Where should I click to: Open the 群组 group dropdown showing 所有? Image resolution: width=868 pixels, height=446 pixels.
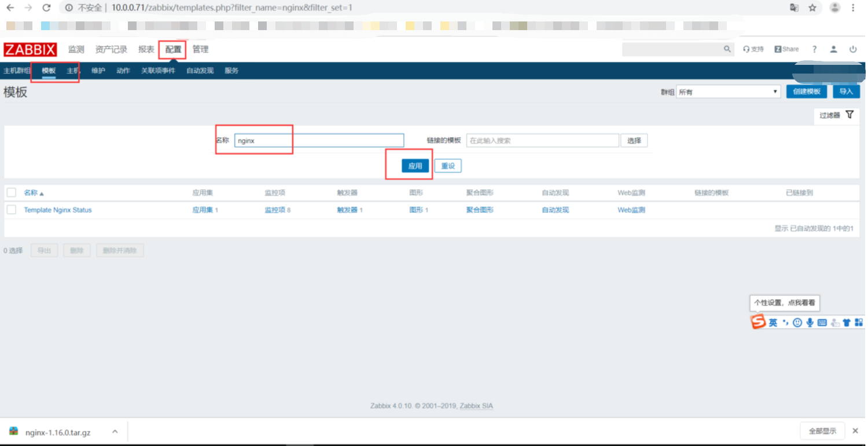[x=729, y=92]
